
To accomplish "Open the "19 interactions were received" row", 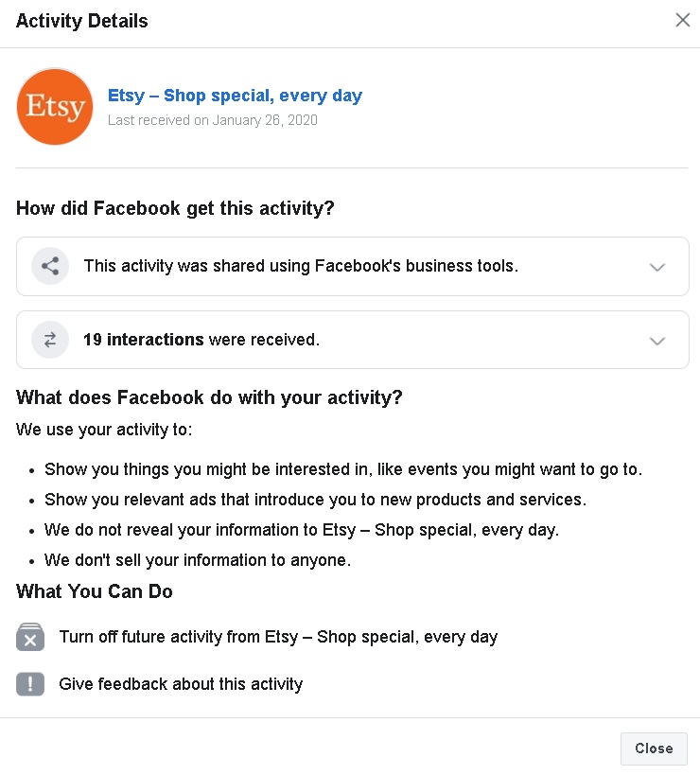I will tap(353, 340).
